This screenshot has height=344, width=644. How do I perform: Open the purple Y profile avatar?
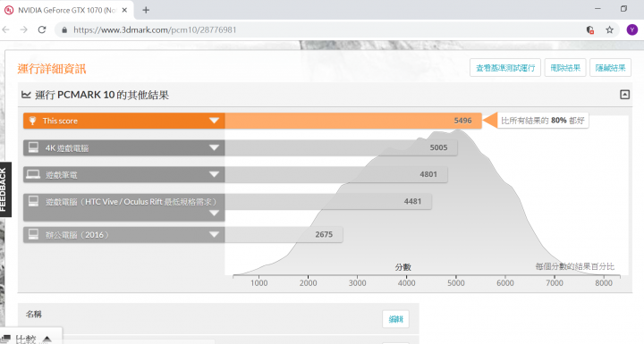632,29
